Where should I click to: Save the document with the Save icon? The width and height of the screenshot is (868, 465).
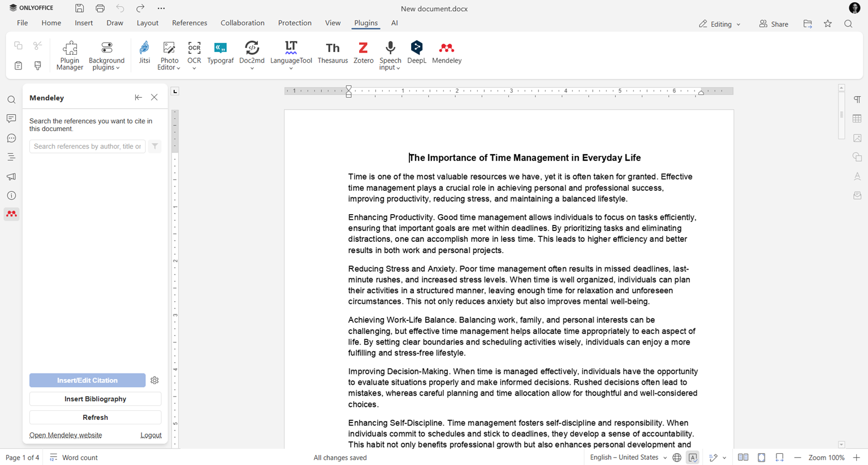pyautogui.click(x=80, y=8)
